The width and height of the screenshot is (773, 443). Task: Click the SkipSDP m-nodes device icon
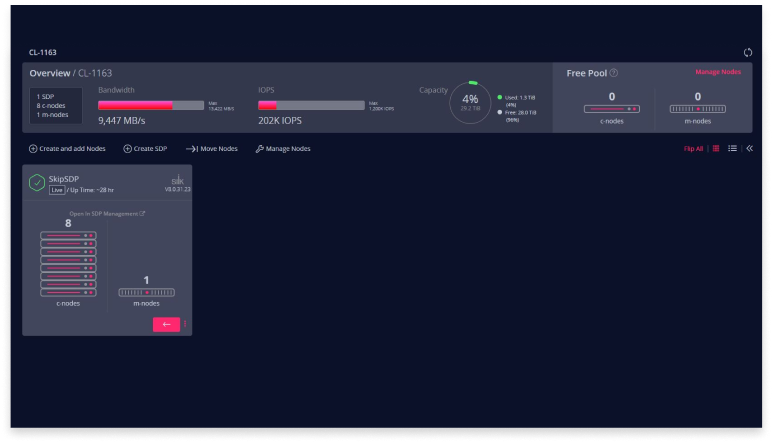(x=146, y=293)
